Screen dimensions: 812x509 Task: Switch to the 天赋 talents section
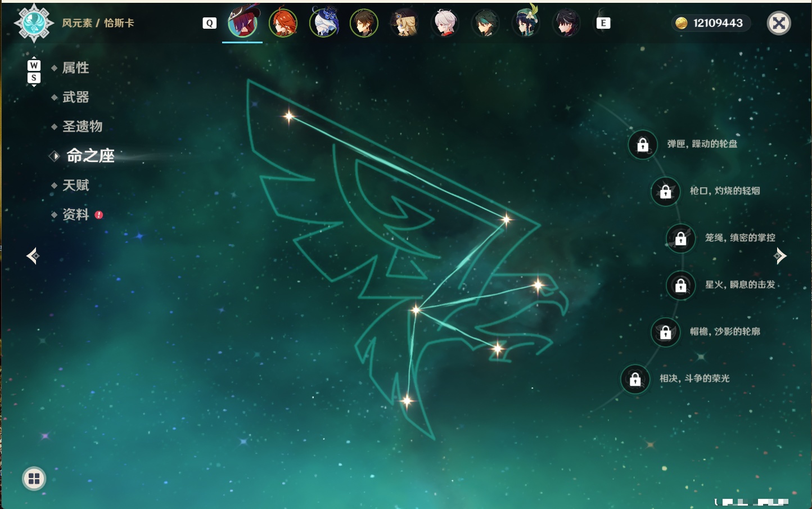[75, 185]
